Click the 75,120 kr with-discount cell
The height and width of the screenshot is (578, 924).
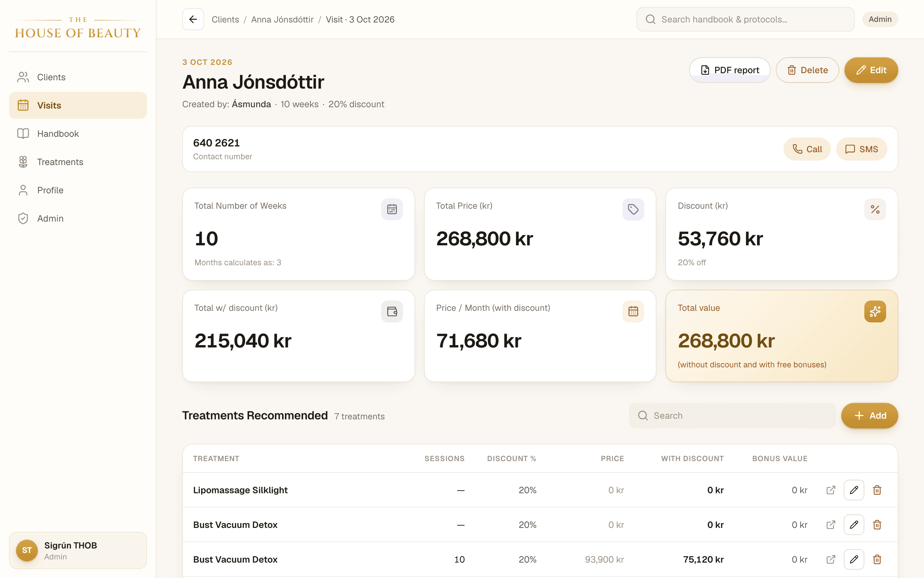coord(703,560)
